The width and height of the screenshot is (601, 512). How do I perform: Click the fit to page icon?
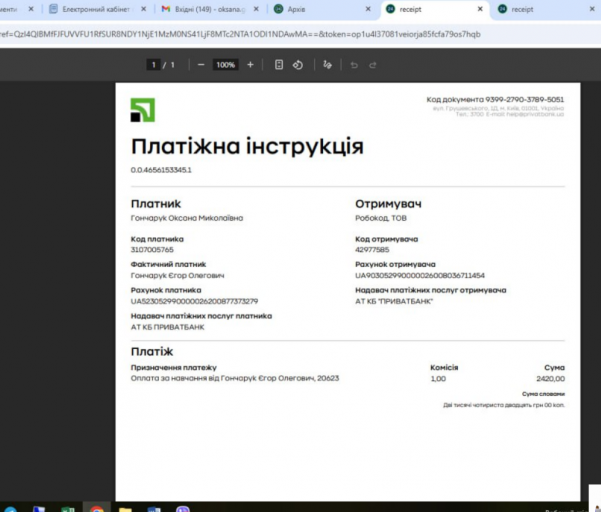(279, 65)
